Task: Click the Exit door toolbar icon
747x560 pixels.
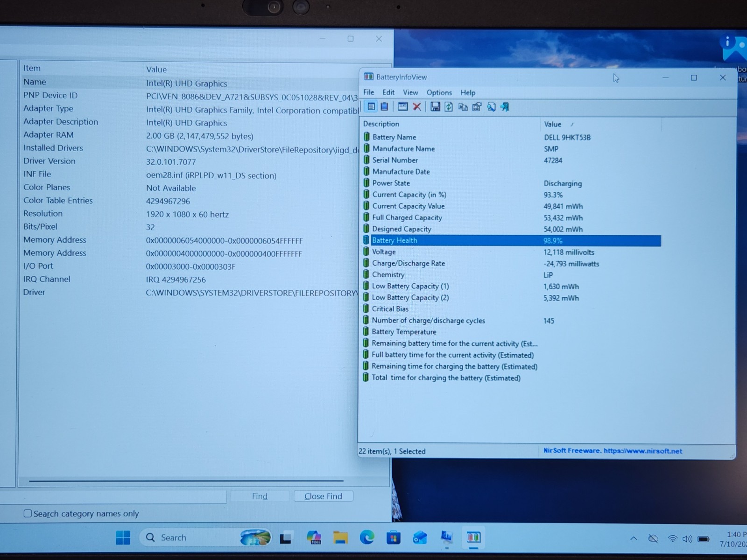Action: pos(505,107)
